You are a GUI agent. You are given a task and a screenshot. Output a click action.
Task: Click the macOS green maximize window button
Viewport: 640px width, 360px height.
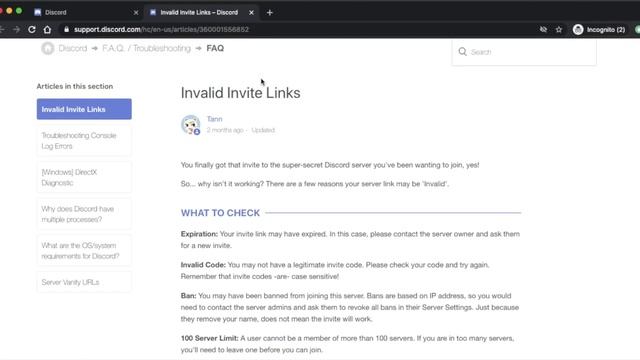19,11
